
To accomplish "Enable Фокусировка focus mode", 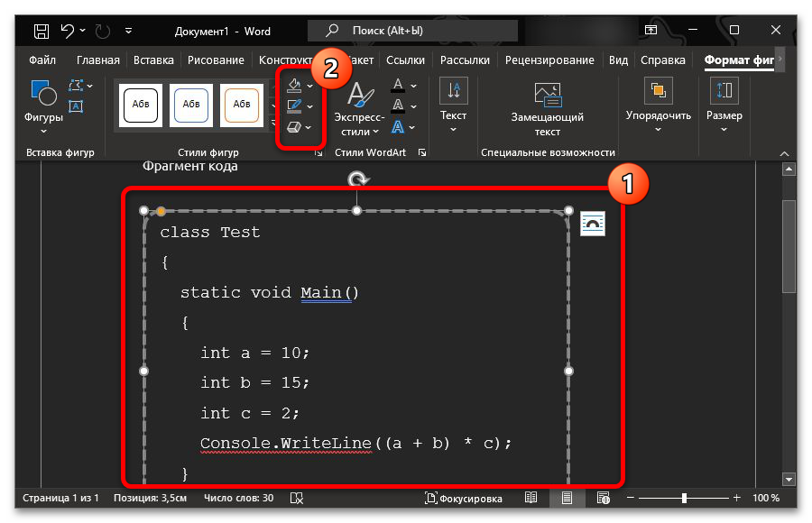I will pos(464,498).
